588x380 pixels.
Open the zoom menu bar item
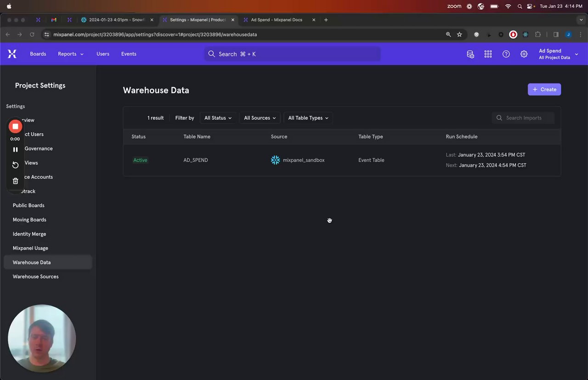point(454,6)
